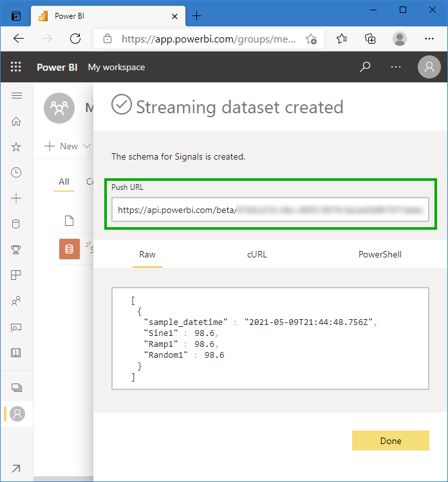Open Deployment pipelines in side navigation

point(16,328)
